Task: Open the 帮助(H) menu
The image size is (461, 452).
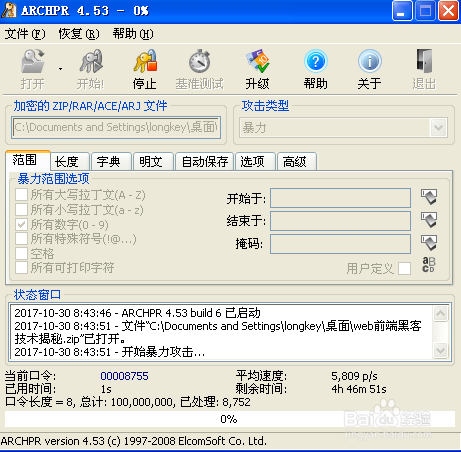Action: [133, 34]
